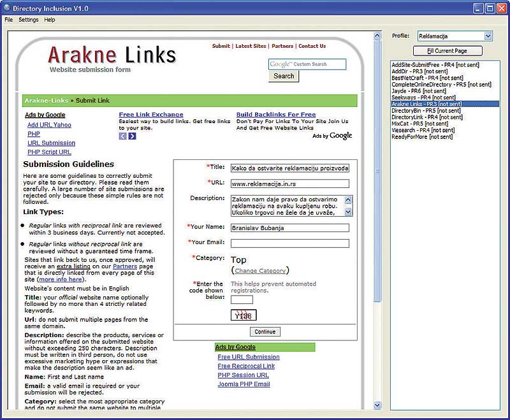This screenshot has height=420, width=510.
Task: Select Jayde - PR6 list entry
Action: click(419, 91)
